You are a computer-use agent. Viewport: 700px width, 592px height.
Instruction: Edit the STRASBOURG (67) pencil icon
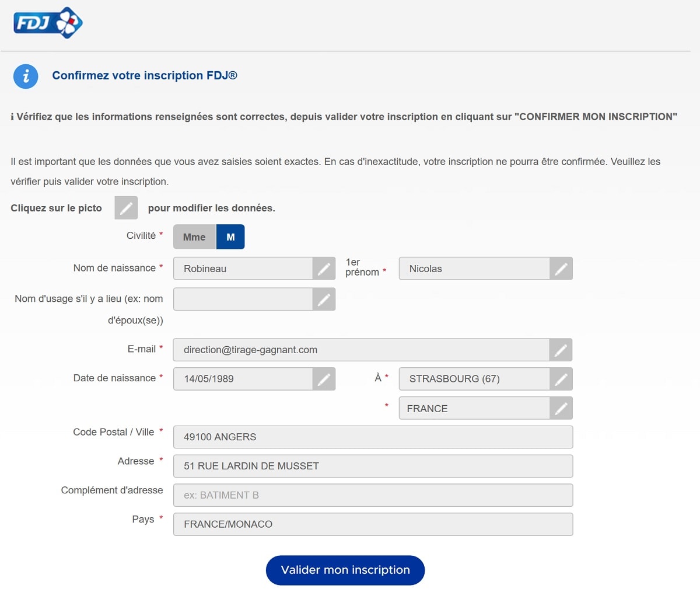tap(561, 379)
